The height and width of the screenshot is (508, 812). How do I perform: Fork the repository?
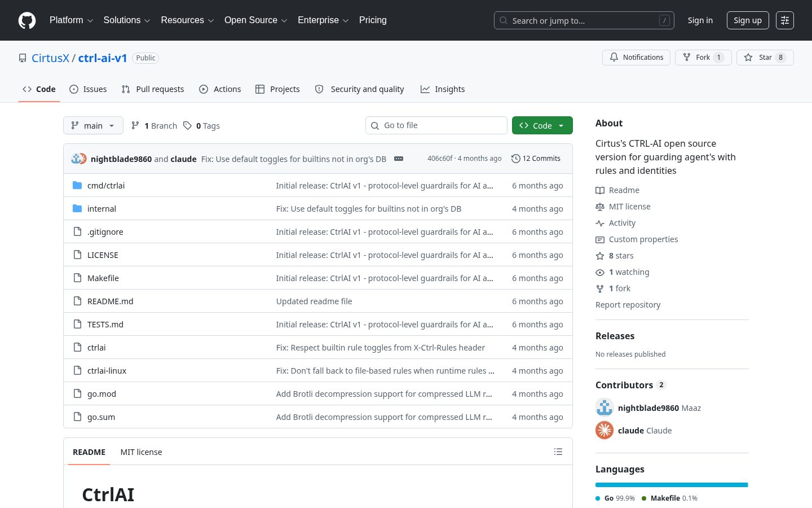pos(703,58)
